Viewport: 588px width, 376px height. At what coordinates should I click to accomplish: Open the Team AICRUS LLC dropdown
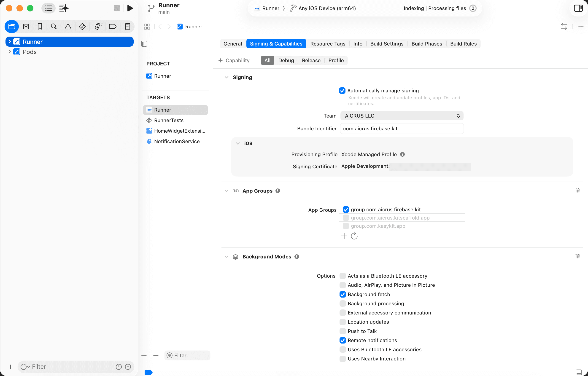402,116
